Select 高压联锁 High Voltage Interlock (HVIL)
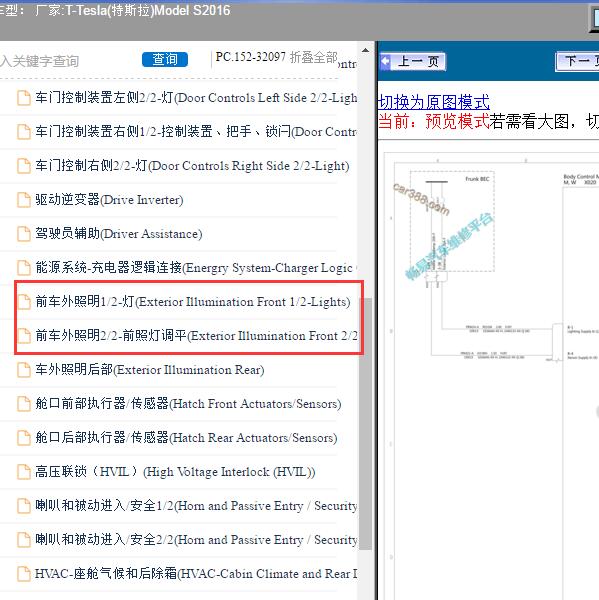The image size is (599, 600). click(x=175, y=472)
